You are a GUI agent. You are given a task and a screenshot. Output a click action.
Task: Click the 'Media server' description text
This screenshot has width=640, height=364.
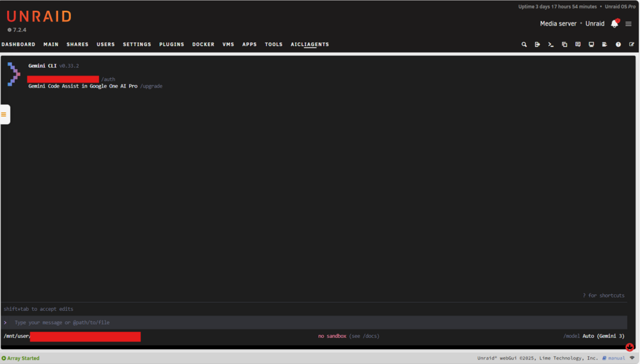[x=558, y=24]
